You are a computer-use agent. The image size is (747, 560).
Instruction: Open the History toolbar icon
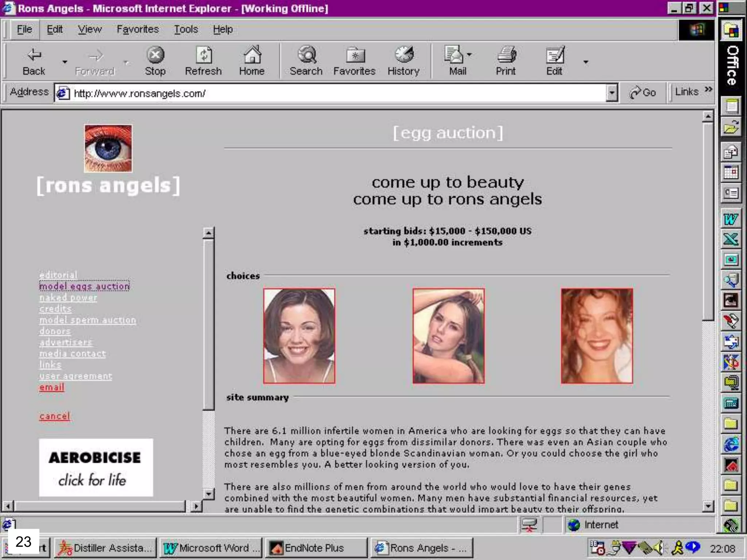tap(403, 55)
